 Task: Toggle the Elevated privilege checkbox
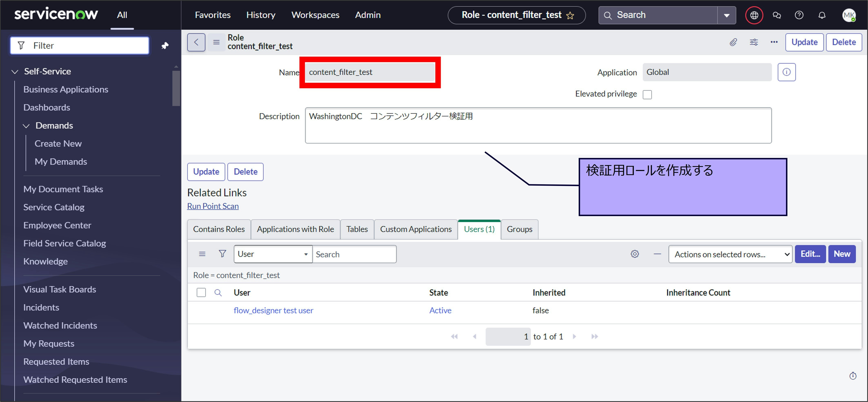pos(647,94)
